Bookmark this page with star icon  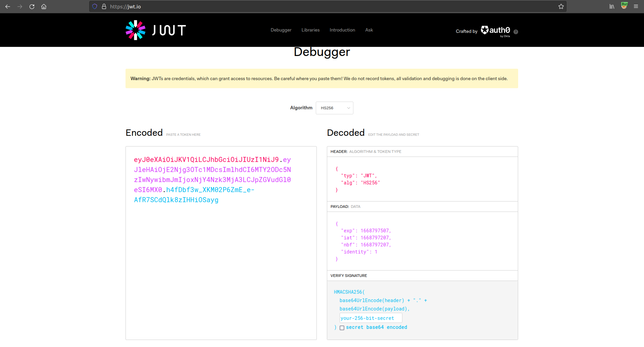tap(561, 7)
